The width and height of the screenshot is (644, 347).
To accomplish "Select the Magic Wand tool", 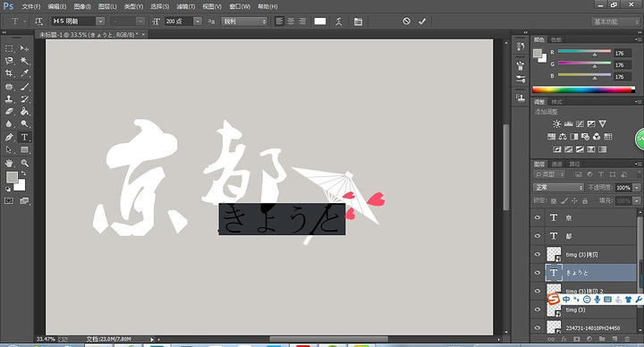I will tap(25, 61).
